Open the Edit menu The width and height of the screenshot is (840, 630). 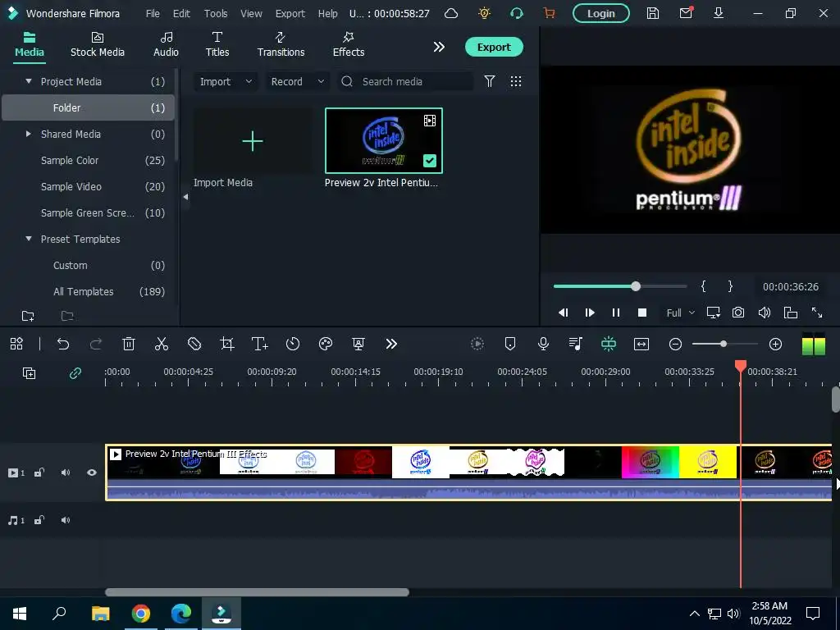click(181, 13)
